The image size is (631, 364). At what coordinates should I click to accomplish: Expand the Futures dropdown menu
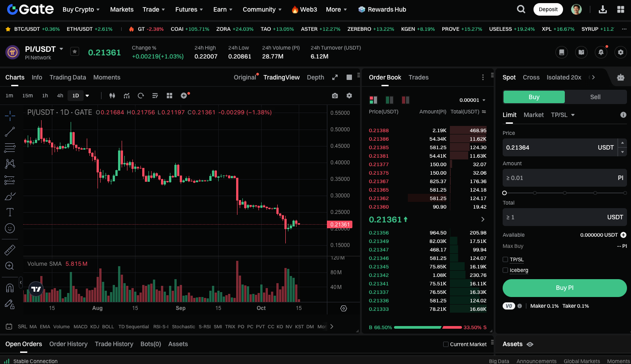click(x=189, y=9)
